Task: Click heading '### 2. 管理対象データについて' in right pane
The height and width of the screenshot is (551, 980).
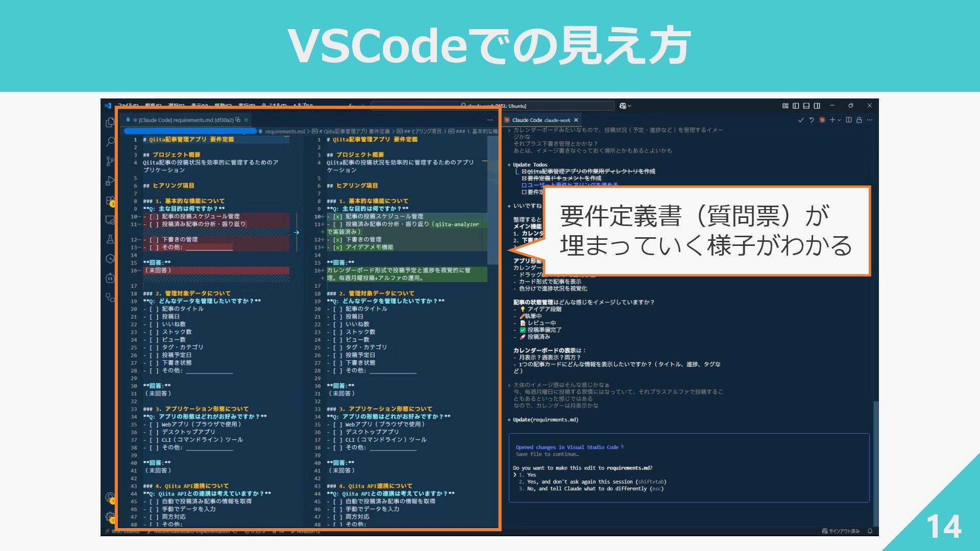Action: tap(371, 293)
